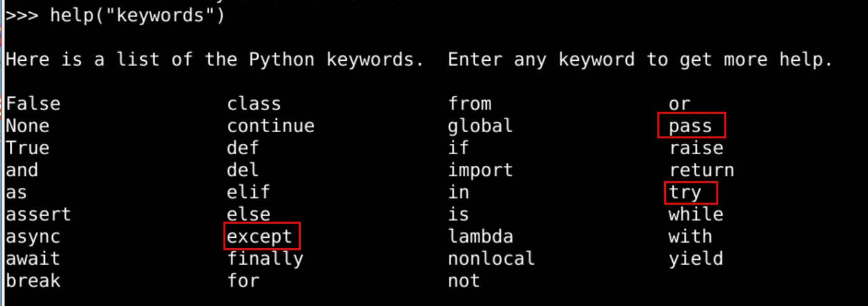Select the 'assert' keyword

(x=39, y=214)
